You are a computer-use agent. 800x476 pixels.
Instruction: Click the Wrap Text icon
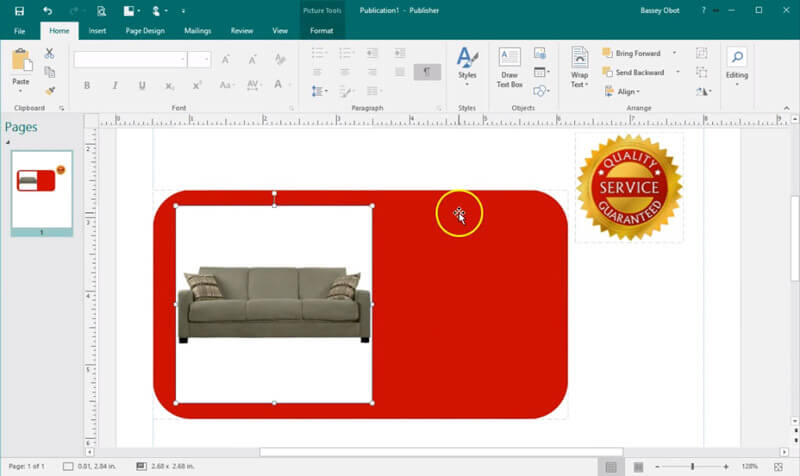[579, 67]
